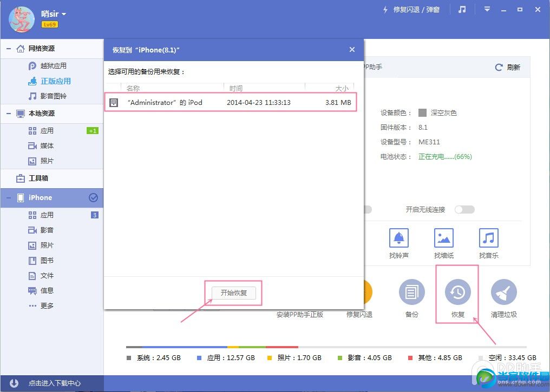
Task: Toggle 开启无线连接 wireless switch
Action: click(464, 209)
